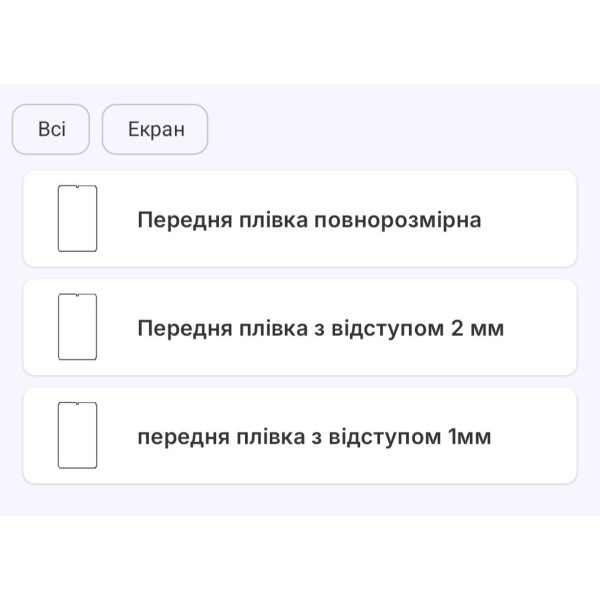Select the Всі filter tab

click(51, 129)
